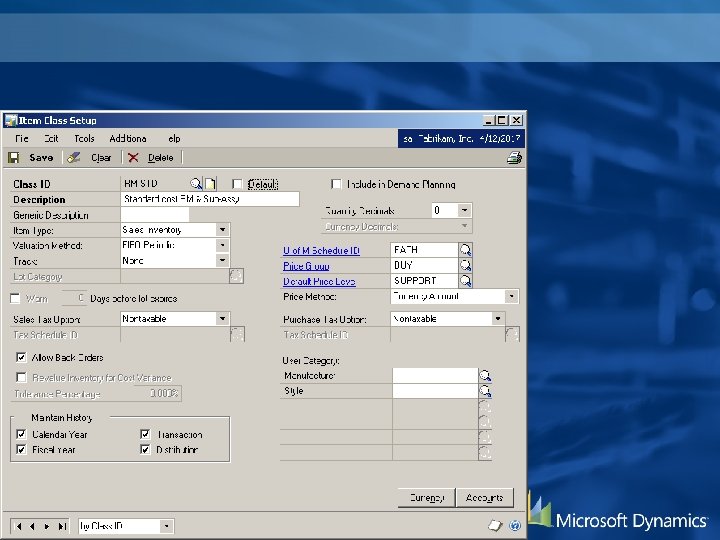Click the window note icon at bottom right
Screen dimensions: 720x540
click(x=495, y=525)
